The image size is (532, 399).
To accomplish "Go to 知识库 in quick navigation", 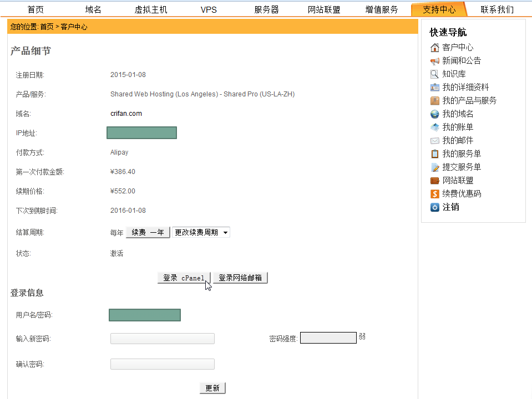I will tap(454, 74).
